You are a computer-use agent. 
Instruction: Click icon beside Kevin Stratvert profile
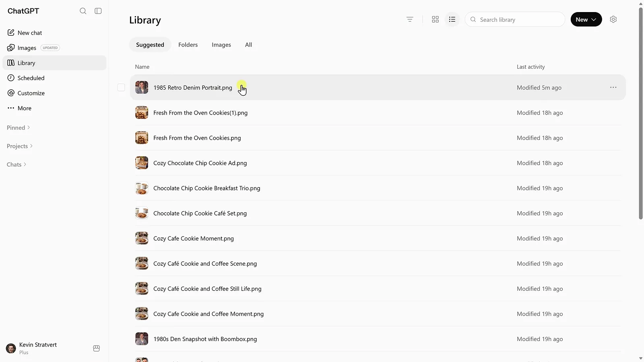click(x=97, y=348)
